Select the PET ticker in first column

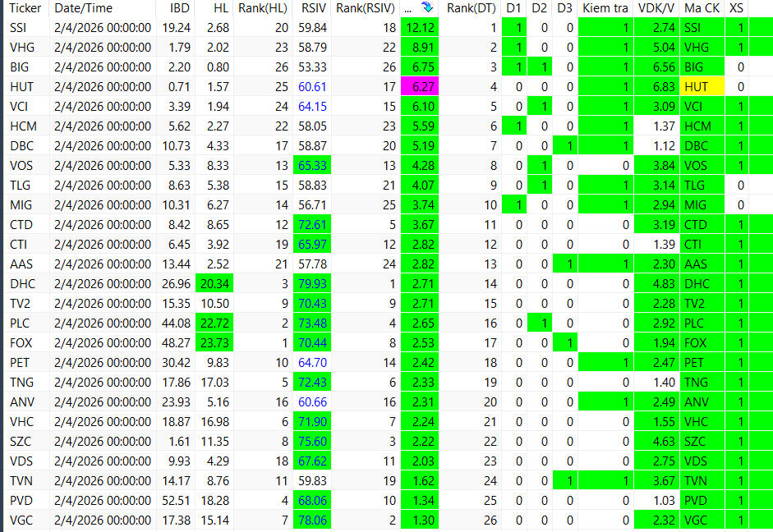20,363
